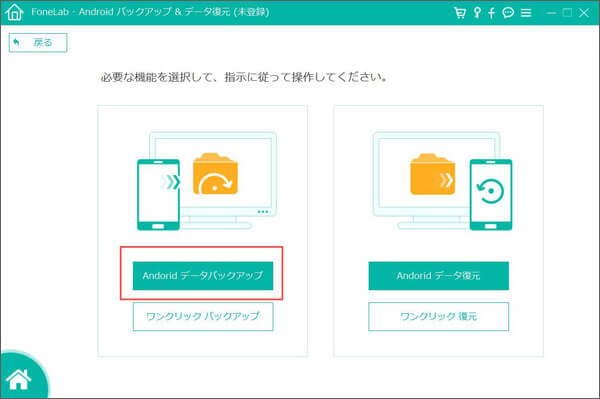This screenshot has width=600, height=399.
Task: Click the folder-to-phone restore illustration
Action: (x=442, y=181)
